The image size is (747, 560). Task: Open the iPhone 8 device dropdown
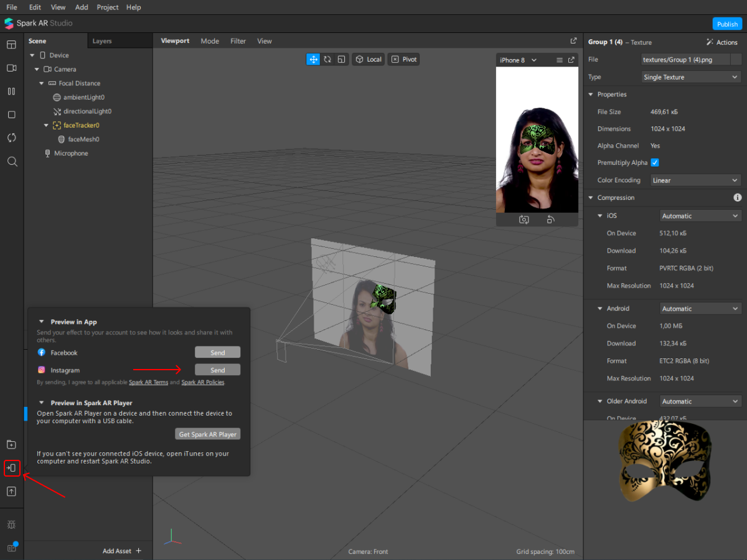coord(519,60)
